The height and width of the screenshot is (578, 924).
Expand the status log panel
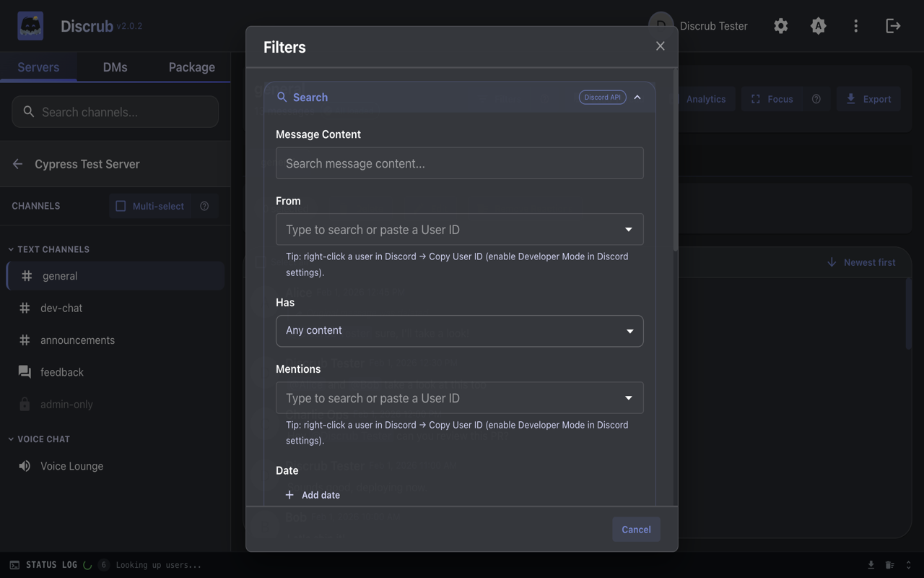tap(908, 565)
